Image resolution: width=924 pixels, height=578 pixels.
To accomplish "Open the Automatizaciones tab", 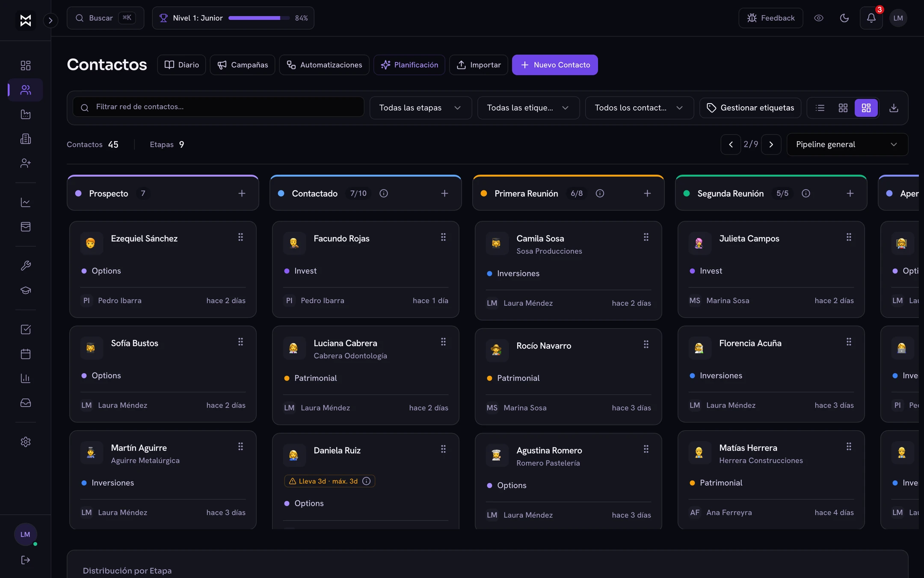I will (x=324, y=65).
